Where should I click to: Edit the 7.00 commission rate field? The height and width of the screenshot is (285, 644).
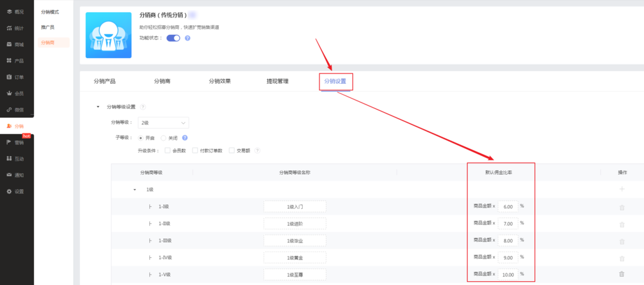pyautogui.click(x=508, y=223)
